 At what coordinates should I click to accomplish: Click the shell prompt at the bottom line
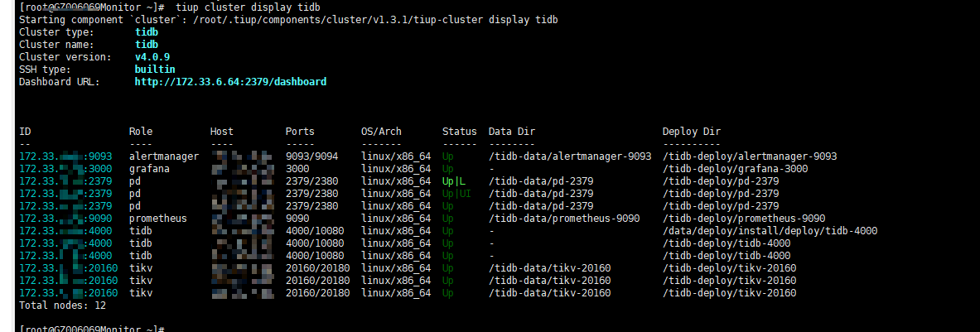(92, 328)
